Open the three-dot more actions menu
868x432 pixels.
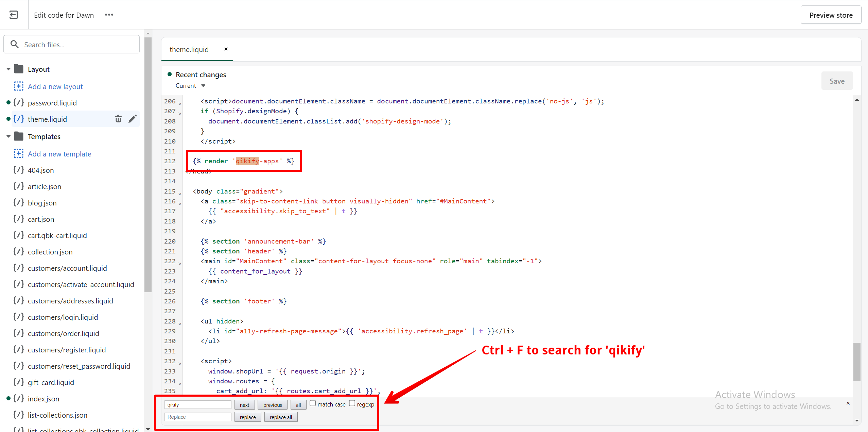coord(109,15)
